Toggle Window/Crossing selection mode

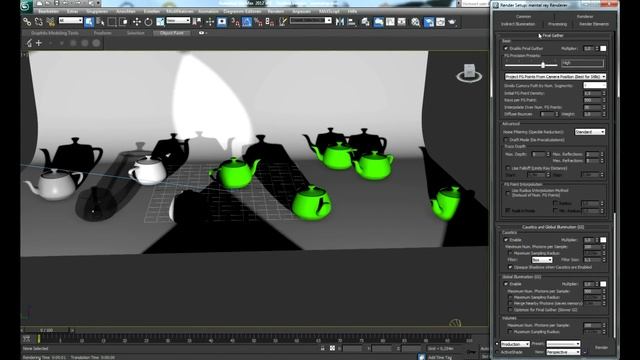[x=124, y=22]
